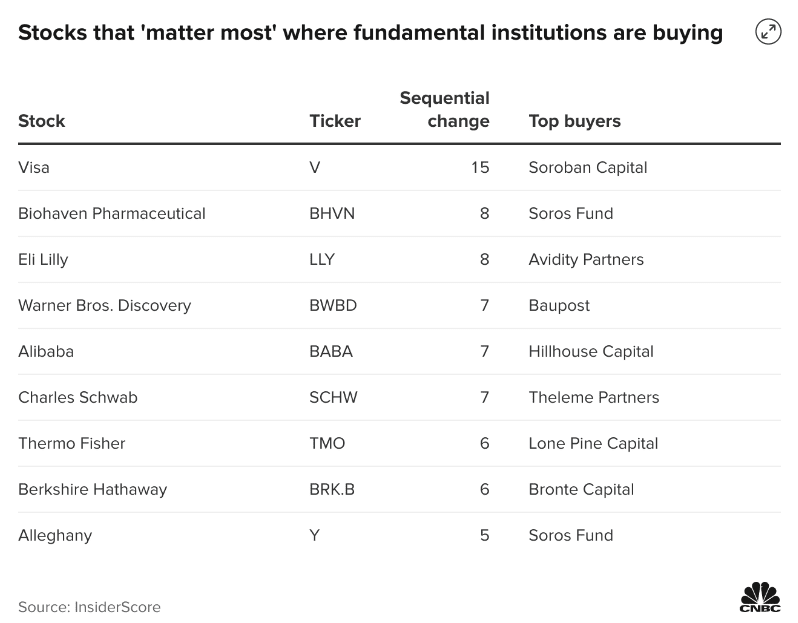This screenshot has width=798, height=623.
Task: Select the Stock column header
Action: (42, 121)
